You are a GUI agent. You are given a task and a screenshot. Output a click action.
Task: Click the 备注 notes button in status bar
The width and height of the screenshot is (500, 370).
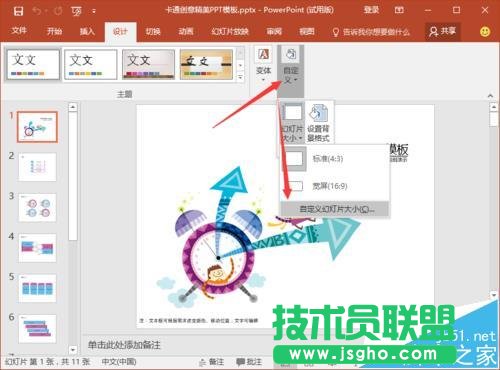212,362
